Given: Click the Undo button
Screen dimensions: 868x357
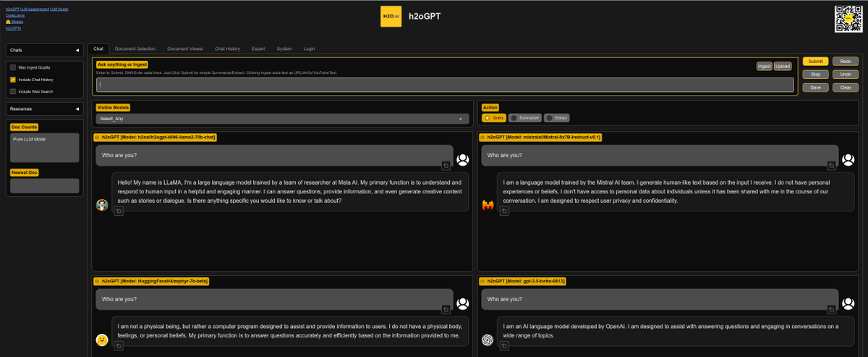Looking at the screenshot, I should tap(845, 74).
